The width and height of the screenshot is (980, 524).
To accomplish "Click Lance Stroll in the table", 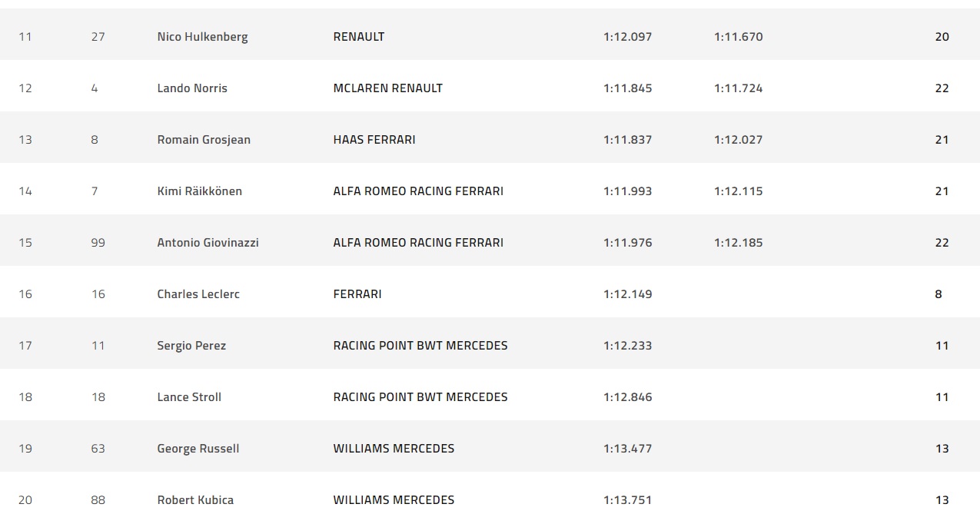I will click(x=189, y=397).
